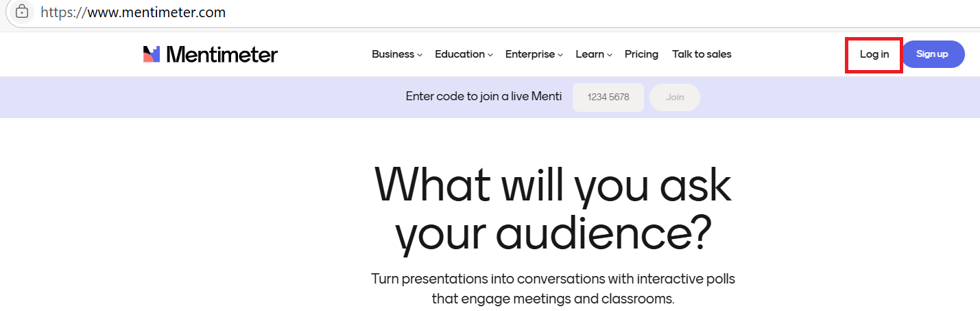Click the chevron arrow beside Learn
Viewport: 980px width, 311px height.
609,55
